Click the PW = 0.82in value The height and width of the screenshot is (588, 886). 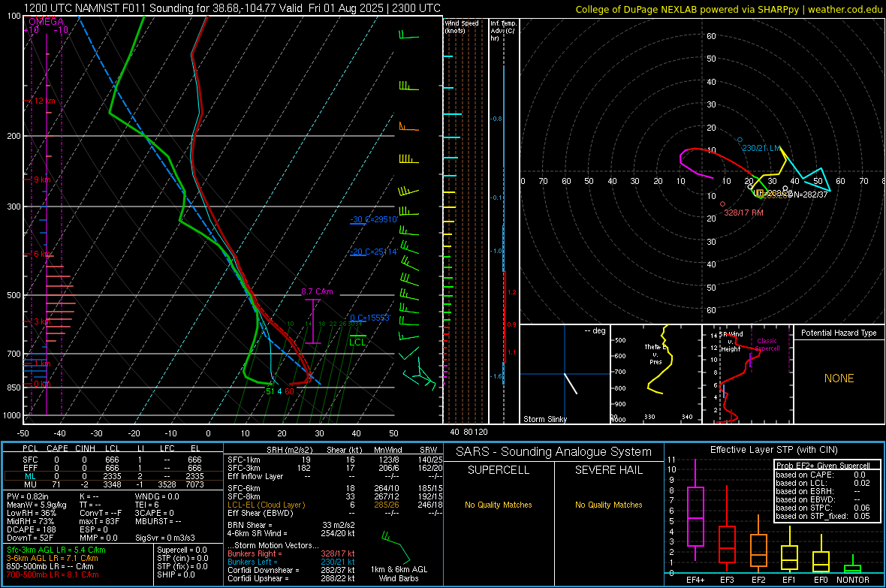[27, 496]
